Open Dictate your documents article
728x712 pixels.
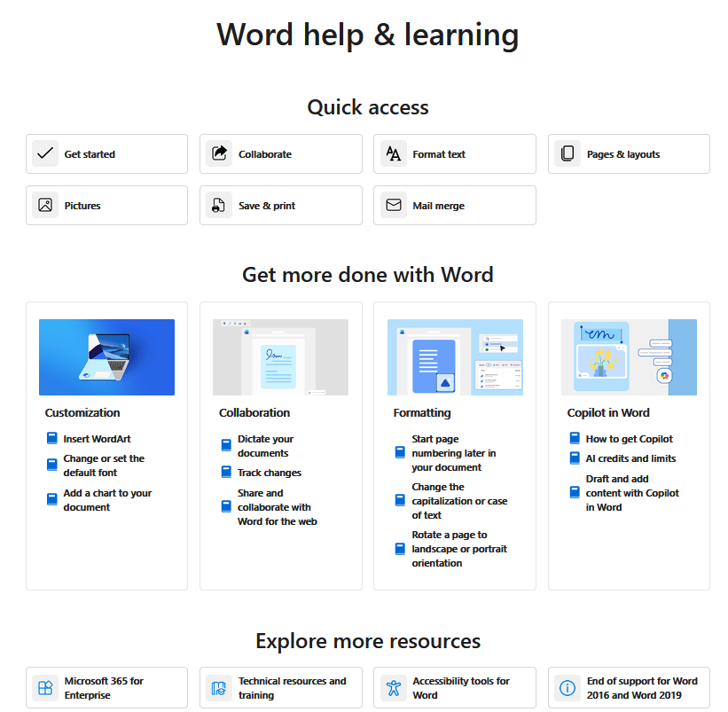[x=265, y=446]
